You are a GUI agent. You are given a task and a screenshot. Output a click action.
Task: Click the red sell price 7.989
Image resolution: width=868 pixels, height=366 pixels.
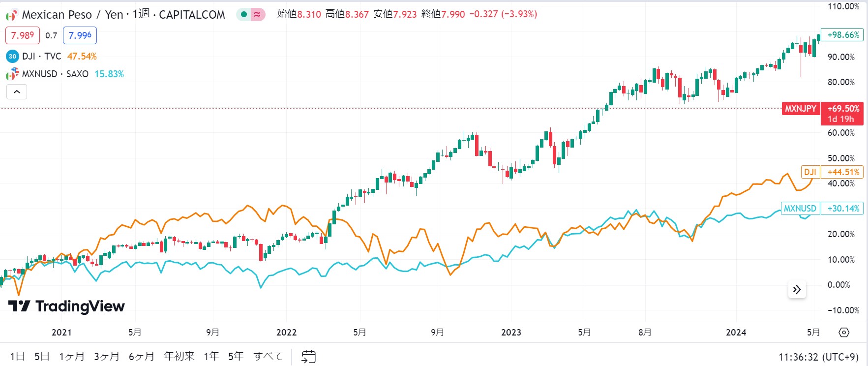[23, 35]
